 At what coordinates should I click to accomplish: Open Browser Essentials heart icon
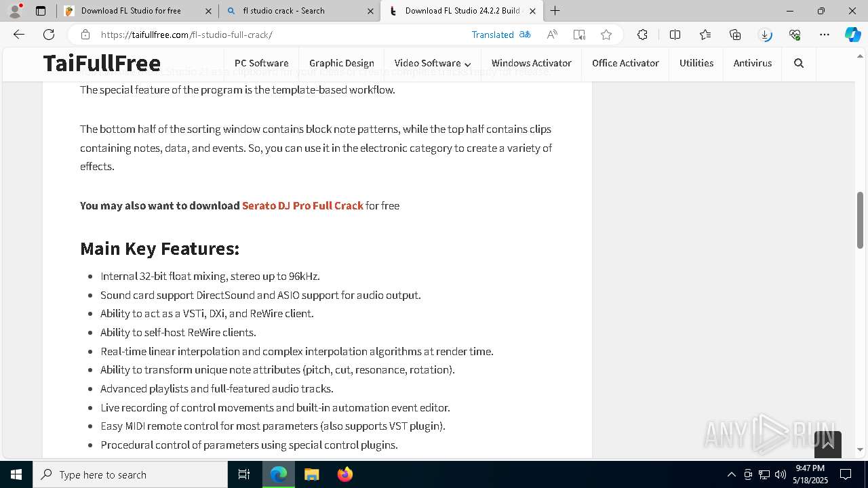tap(795, 35)
